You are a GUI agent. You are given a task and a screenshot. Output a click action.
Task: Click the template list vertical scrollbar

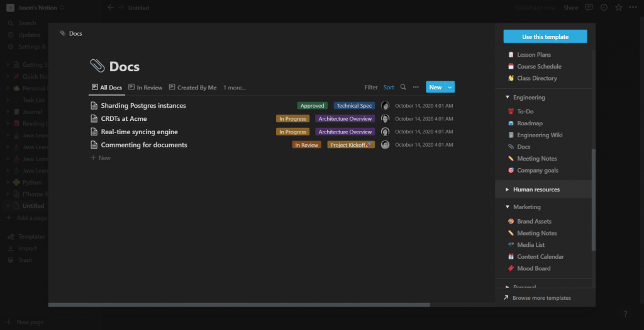click(x=594, y=200)
